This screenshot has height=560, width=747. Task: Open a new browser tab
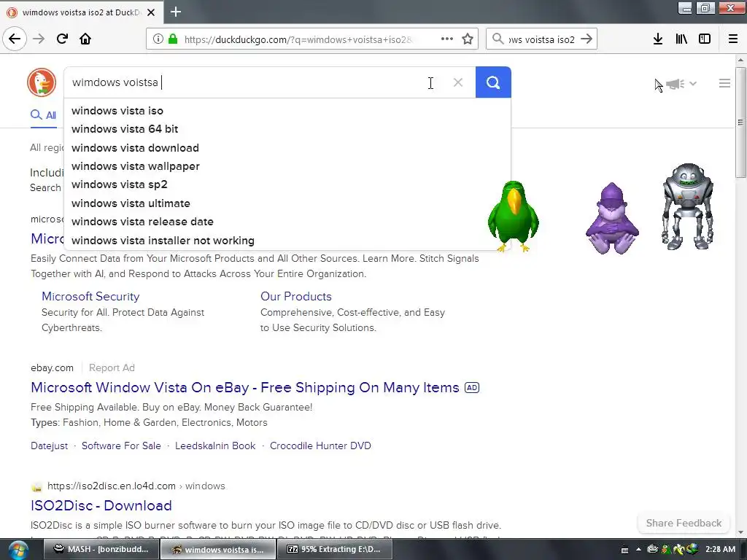(x=176, y=12)
